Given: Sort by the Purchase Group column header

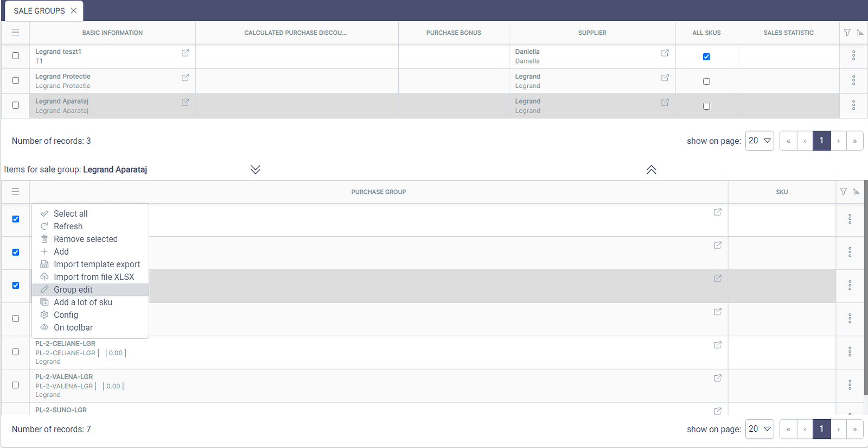Looking at the screenshot, I should tap(378, 192).
